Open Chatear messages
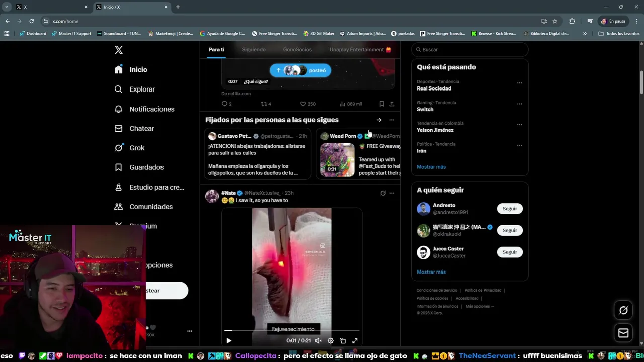 134,128
